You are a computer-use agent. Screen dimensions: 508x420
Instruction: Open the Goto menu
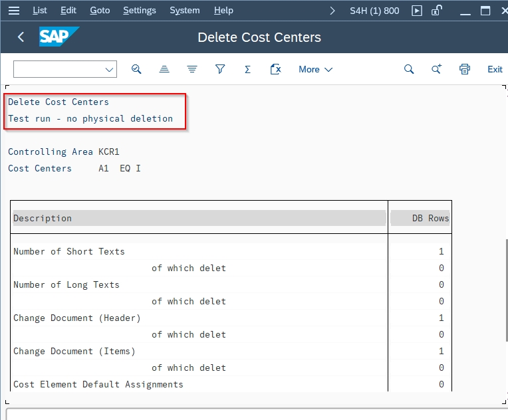(100, 11)
